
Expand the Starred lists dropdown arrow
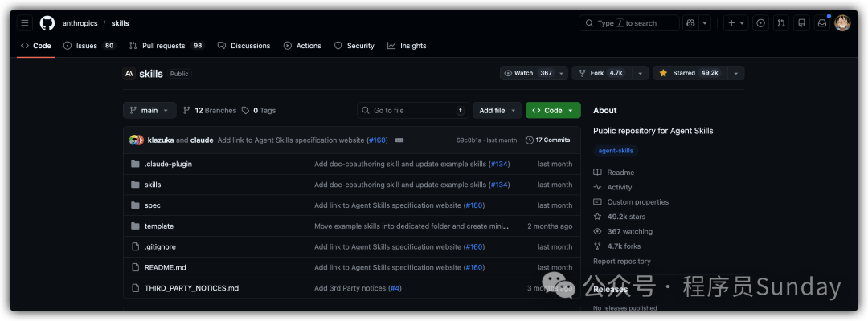[735, 73]
